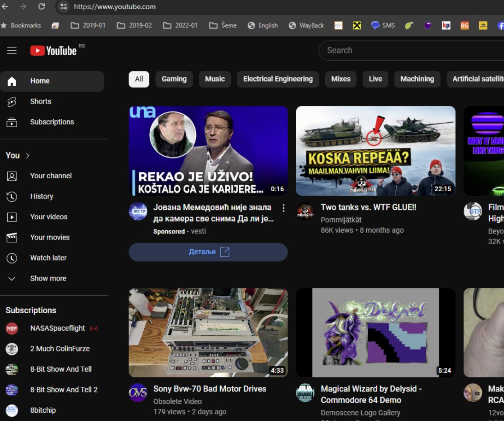Open Magical Wizard by Delysid title

click(371, 394)
